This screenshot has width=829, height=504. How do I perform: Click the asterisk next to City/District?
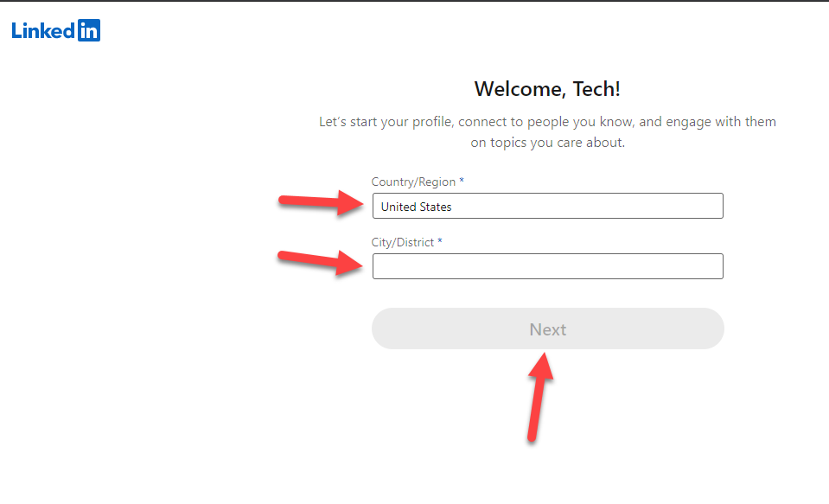pos(440,242)
